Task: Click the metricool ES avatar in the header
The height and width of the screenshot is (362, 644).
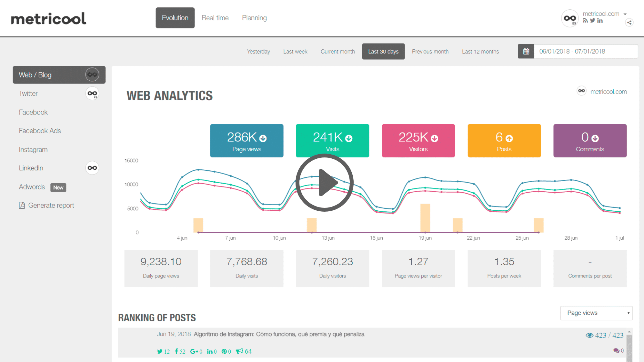Action: tap(570, 18)
